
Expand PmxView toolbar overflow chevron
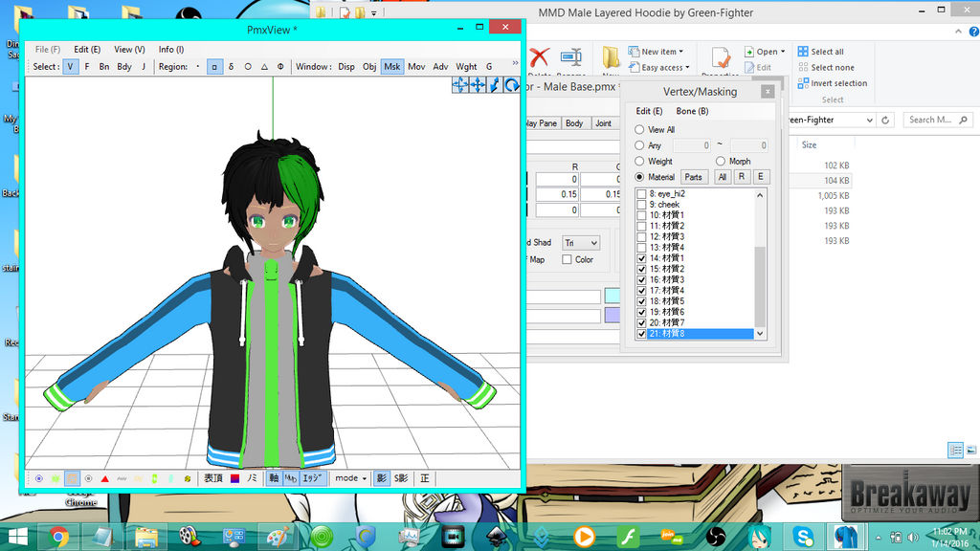point(515,63)
